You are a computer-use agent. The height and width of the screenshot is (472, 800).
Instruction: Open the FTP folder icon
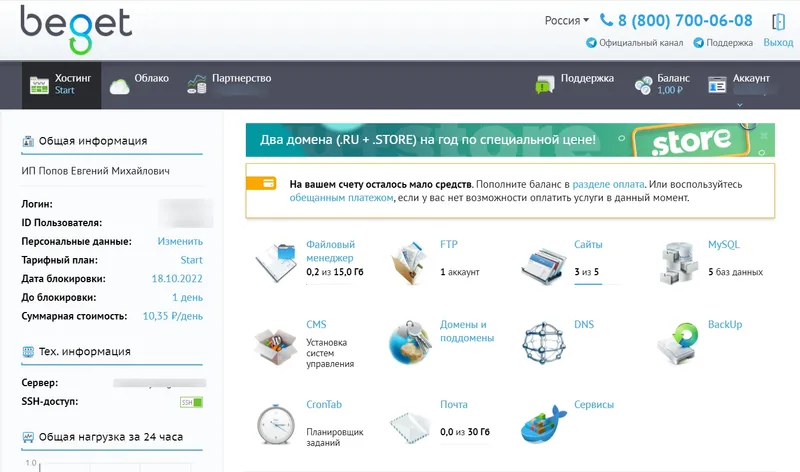(410, 262)
